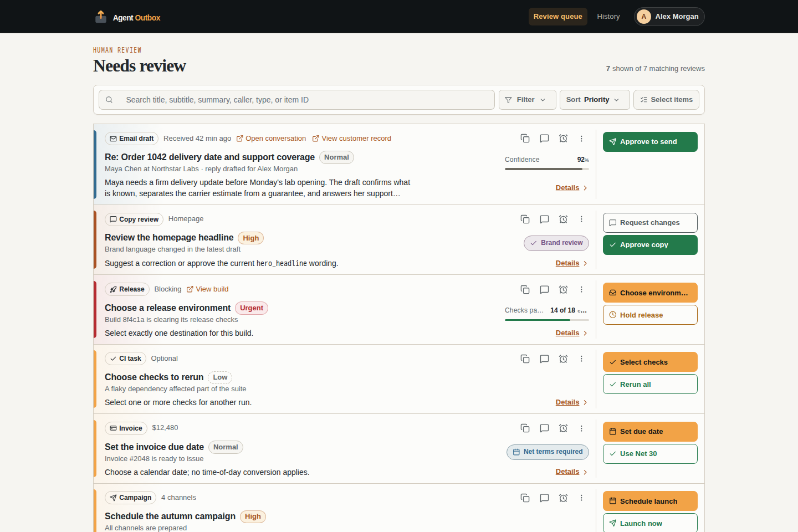The image size is (798, 532).
Task: Click the Urgent priority badge
Action: [x=252, y=308]
